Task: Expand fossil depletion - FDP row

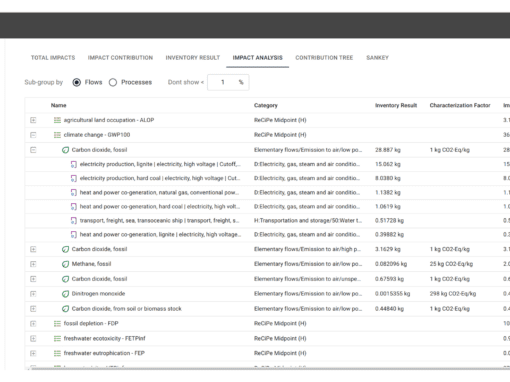Action: tap(33, 323)
